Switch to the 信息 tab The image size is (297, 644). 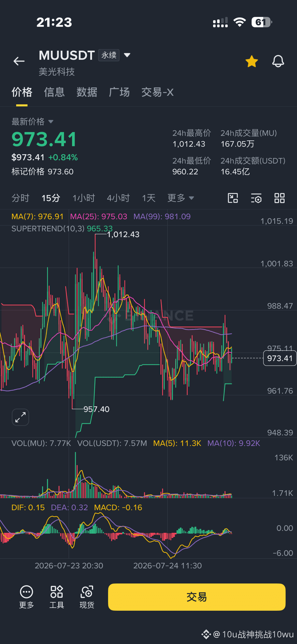pyautogui.click(x=54, y=92)
